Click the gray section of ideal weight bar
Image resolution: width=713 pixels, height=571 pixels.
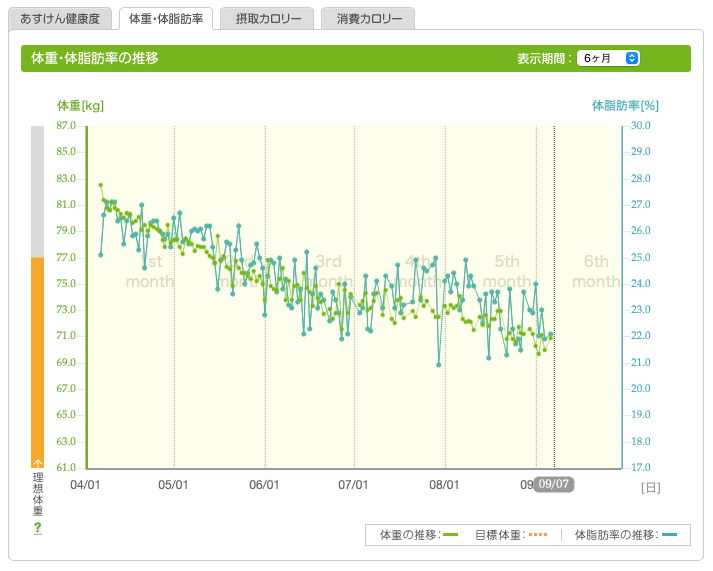38,190
